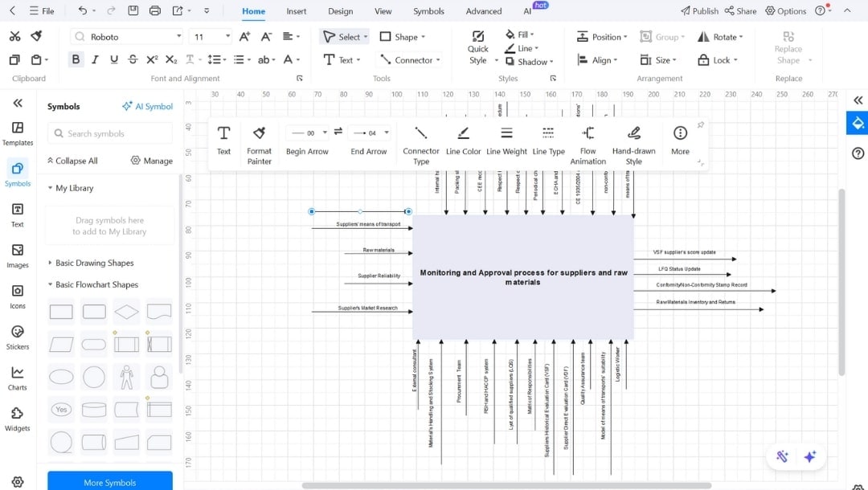
Task: Pin the floating toolbar
Action: pos(700,125)
